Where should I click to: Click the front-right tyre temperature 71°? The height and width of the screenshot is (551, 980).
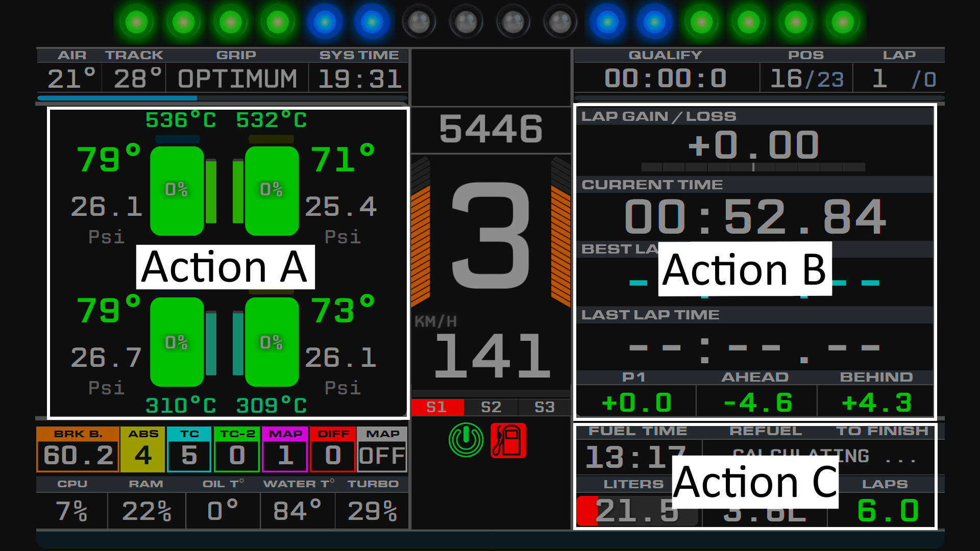(343, 159)
